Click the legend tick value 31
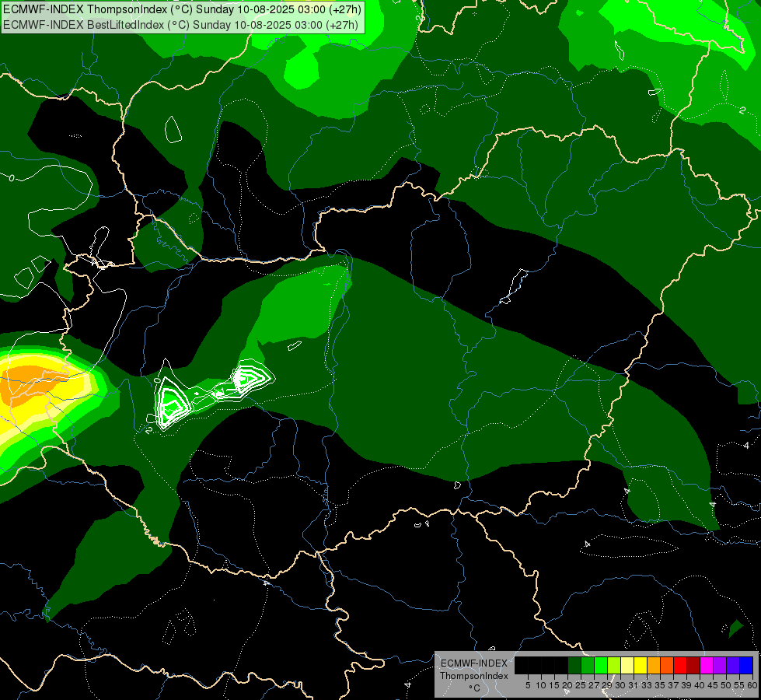761x700 pixels. pyautogui.click(x=634, y=685)
